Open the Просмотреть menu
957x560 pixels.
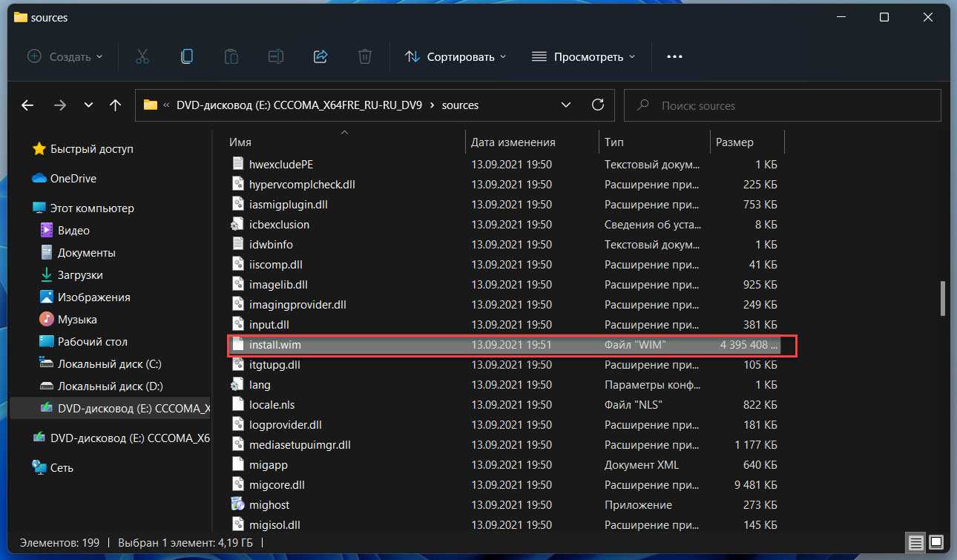click(x=584, y=56)
